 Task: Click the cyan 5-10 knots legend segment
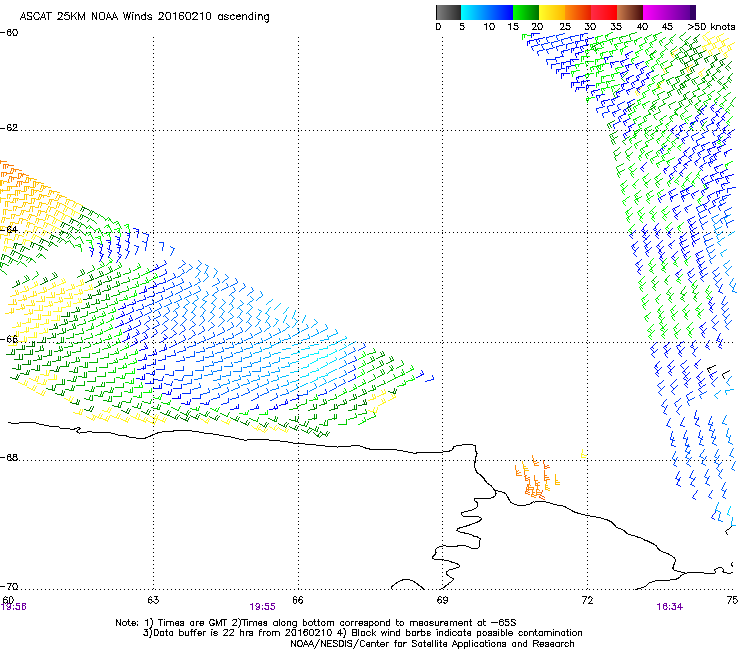point(474,12)
